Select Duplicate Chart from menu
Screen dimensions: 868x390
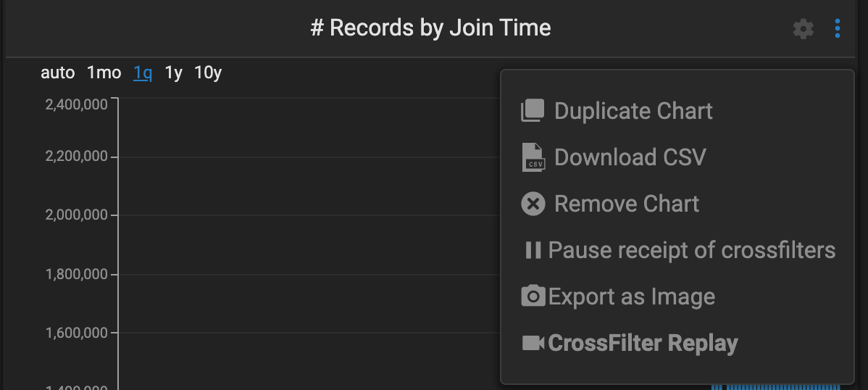coord(633,111)
